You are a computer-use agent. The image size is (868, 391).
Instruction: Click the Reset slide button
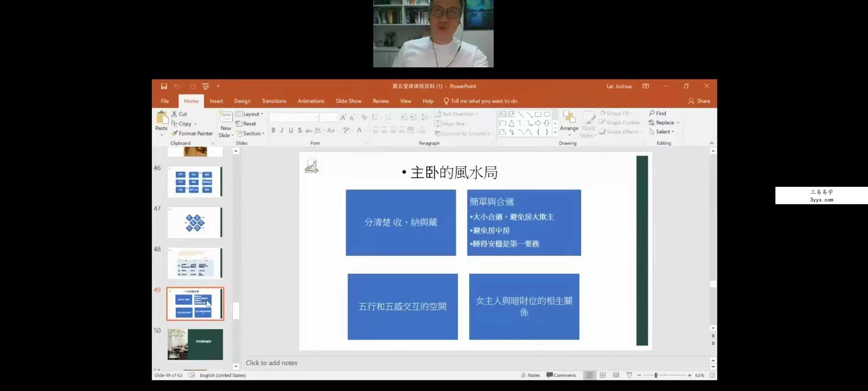tap(246, 123)
